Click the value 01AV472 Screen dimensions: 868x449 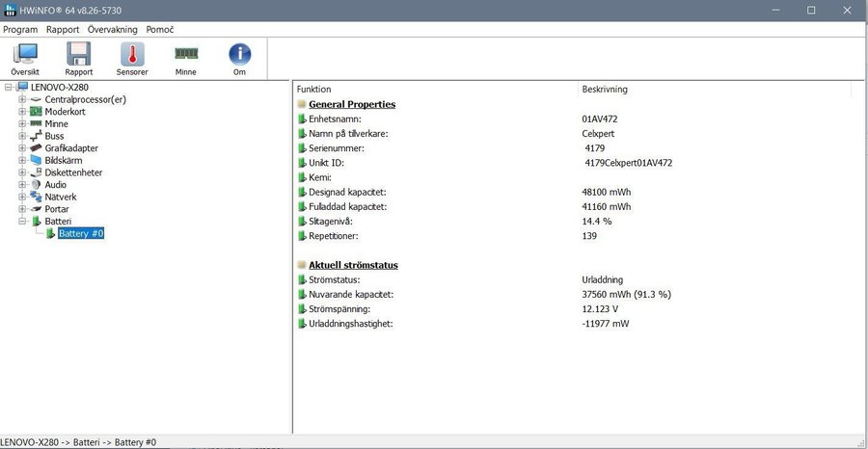(x=600, y=119)
